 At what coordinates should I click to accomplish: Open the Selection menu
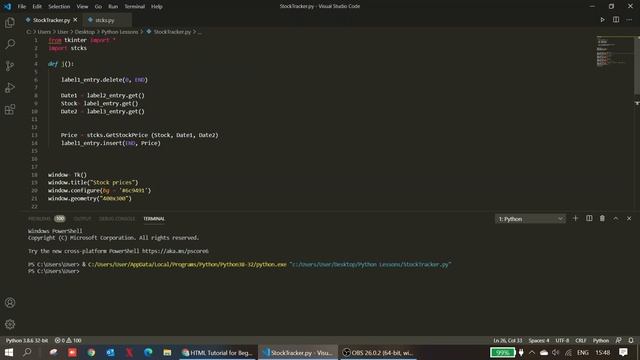pyautogui.click(x=59, y=7)
